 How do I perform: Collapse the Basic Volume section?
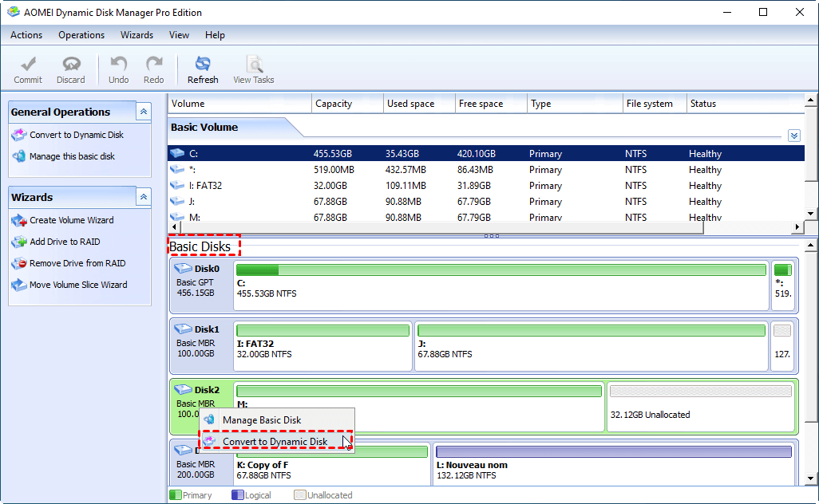(793, 136)
